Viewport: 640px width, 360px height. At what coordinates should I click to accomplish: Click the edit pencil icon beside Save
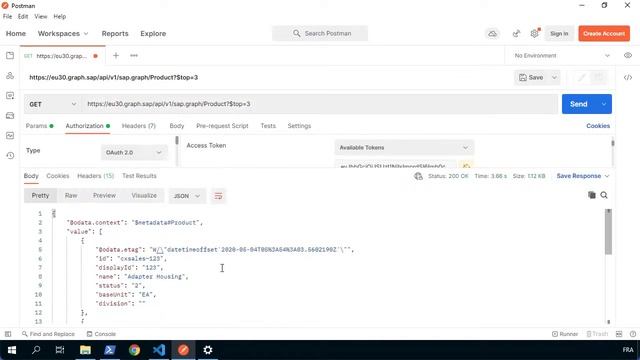pyautogui.click(x=582, y=77)
